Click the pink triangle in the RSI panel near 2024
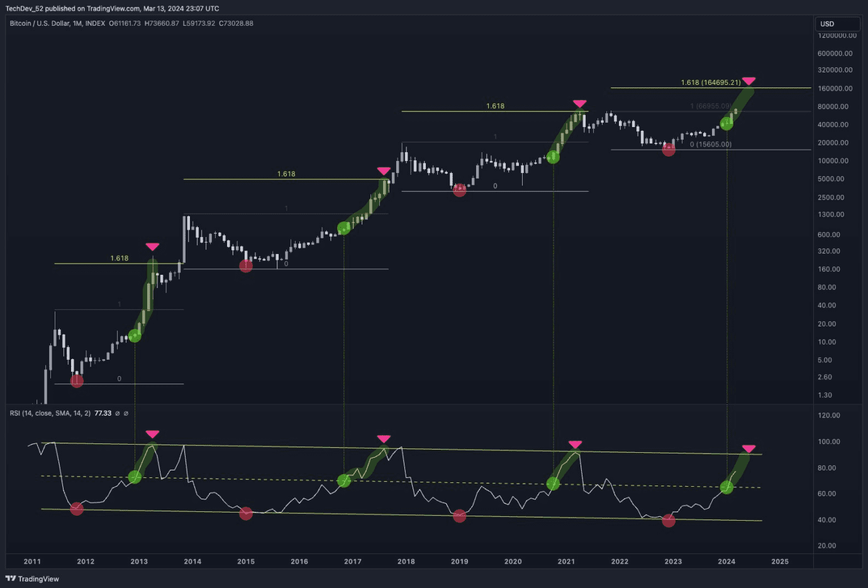Screen dimensions: 868x588 click(748, 448)
